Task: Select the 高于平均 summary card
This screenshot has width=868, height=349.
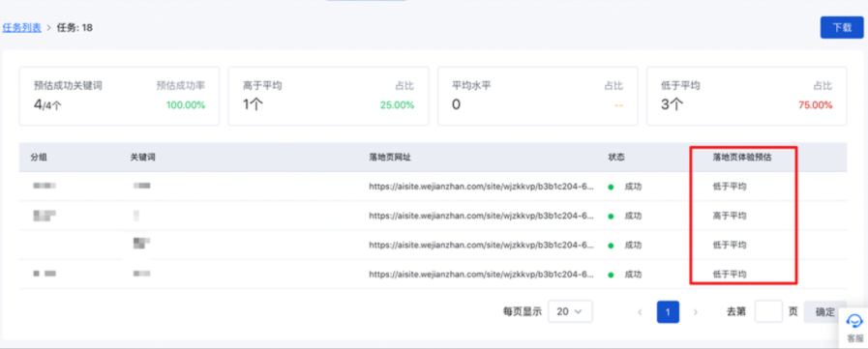Action: [x=328, y=97]
